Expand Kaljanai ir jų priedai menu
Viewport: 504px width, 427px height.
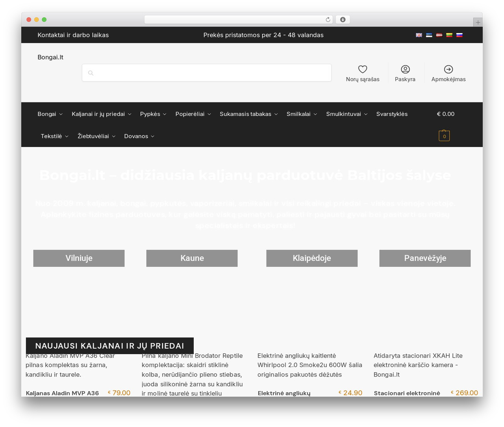point(102,114)
